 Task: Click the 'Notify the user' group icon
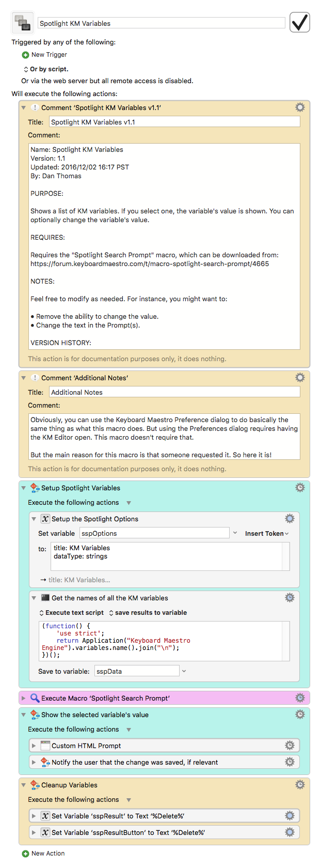click(45, 762)
